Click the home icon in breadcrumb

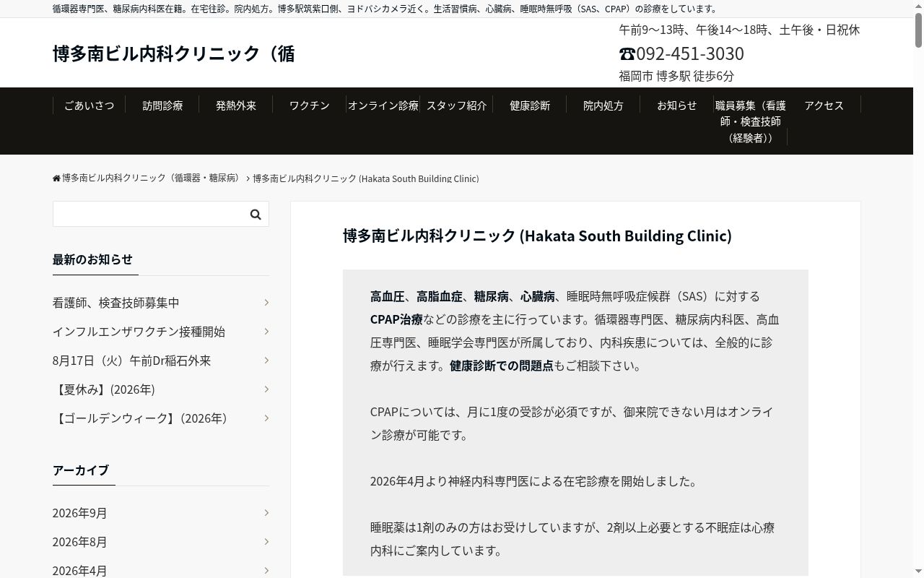[56, 178]
